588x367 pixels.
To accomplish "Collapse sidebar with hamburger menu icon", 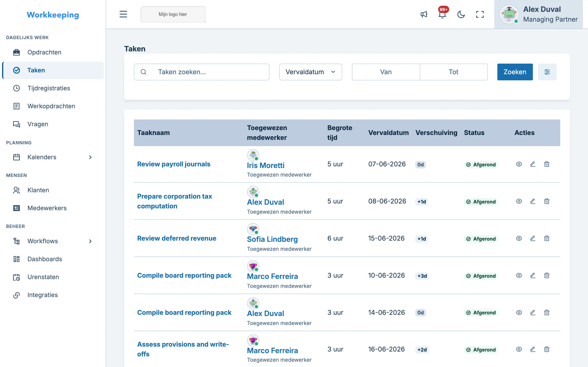I will 123,14.
